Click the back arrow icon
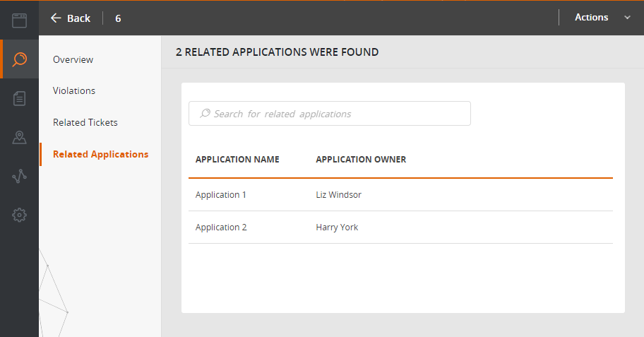Image resolution: width=644 pixels, height=337 pixels. 56,18
